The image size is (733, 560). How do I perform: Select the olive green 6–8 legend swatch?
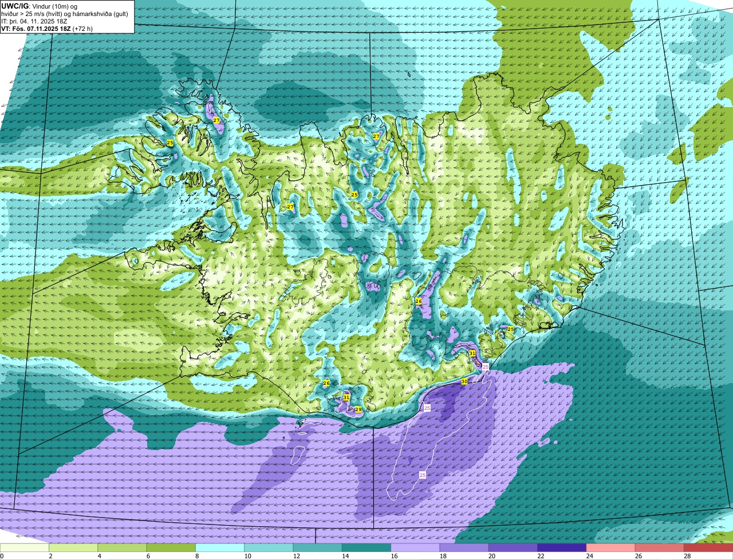pos(171,548)
